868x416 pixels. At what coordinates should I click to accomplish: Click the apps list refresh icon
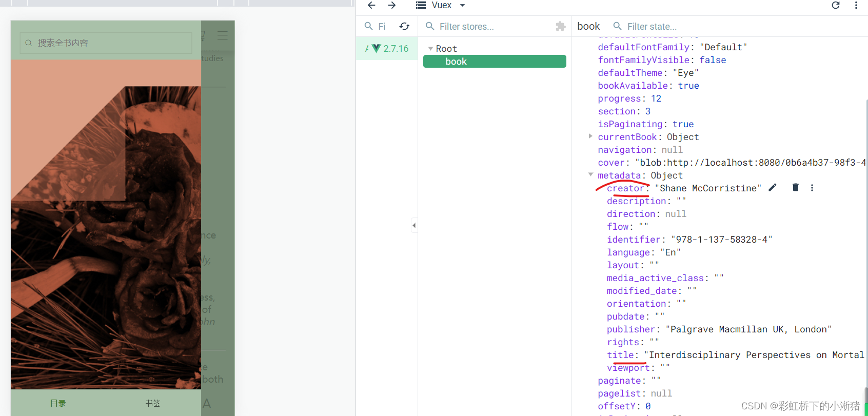click(405, 26)
